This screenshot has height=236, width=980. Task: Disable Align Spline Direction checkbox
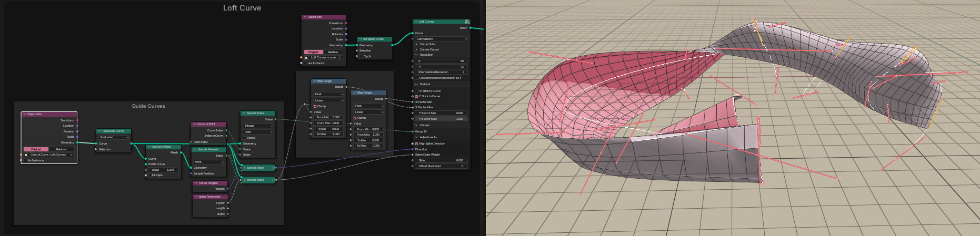click(x=417, y=143)
